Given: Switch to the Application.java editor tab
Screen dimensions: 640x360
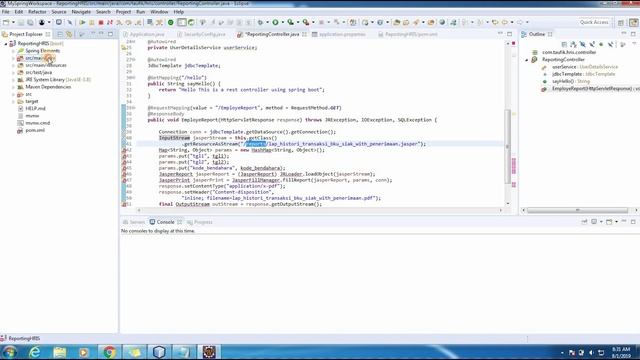Looking at the screenshot, I should coord(144,34).
